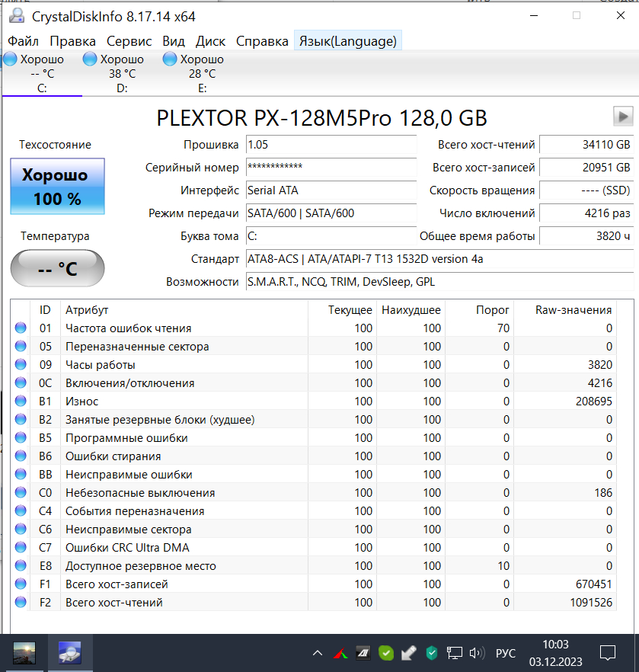Viewport: 639px width, 672px height.
Task: Switch input language РУС
Action: [506, 653]
